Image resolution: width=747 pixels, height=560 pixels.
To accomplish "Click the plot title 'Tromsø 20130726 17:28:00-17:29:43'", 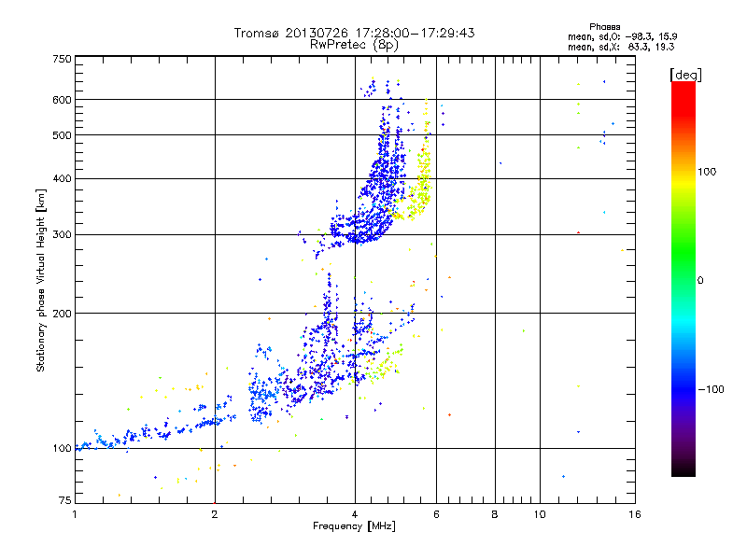I will 354,33.
